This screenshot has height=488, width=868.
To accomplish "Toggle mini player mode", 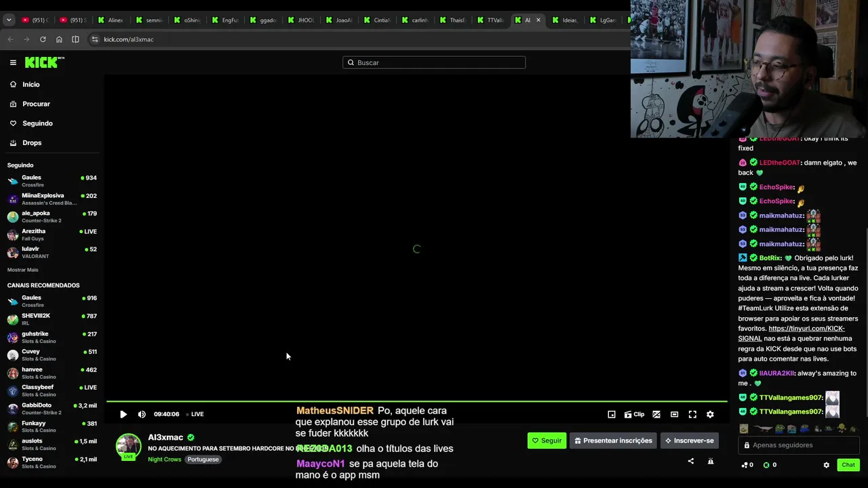I will (x=612, y=414).
